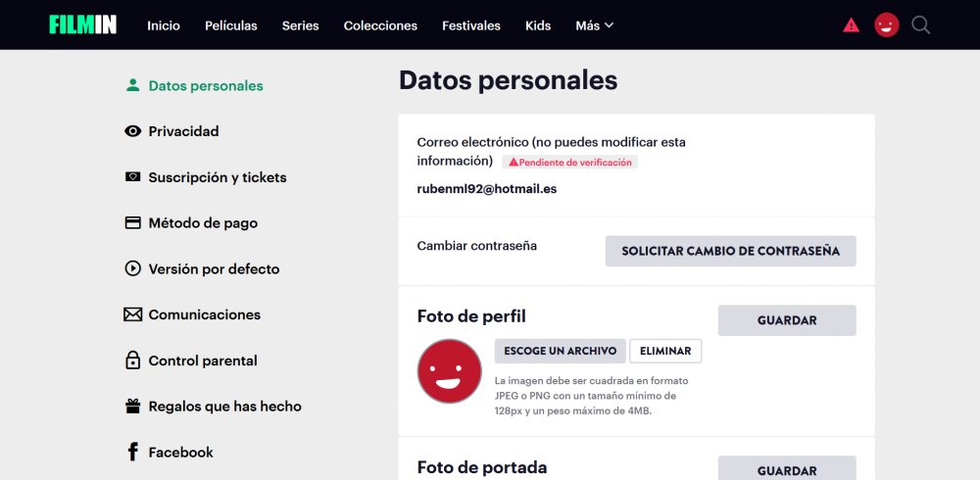980x480 pixels.
Task: Click the Filmin logo
Action: tap(83, 24)
